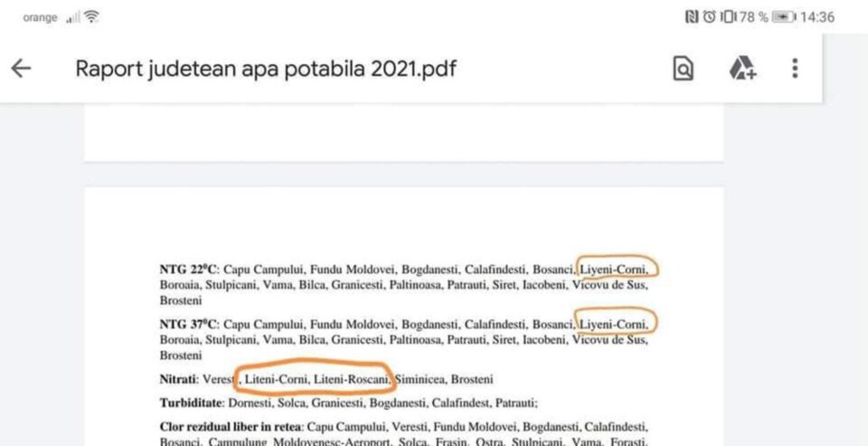Tap the alarm clock status icon
The width and height of the screenshot is (868, 446).
pos(709,17)
